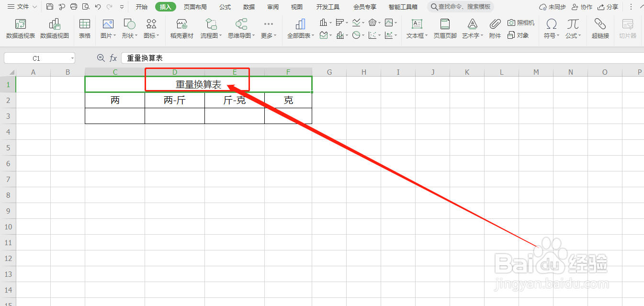
Task: Open the 稻壳素材 materials panel
Action: (x=181, y=29)
